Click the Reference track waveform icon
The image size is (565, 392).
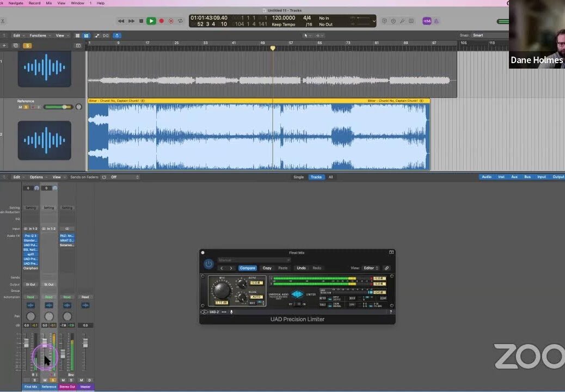(x=44, y=140)
